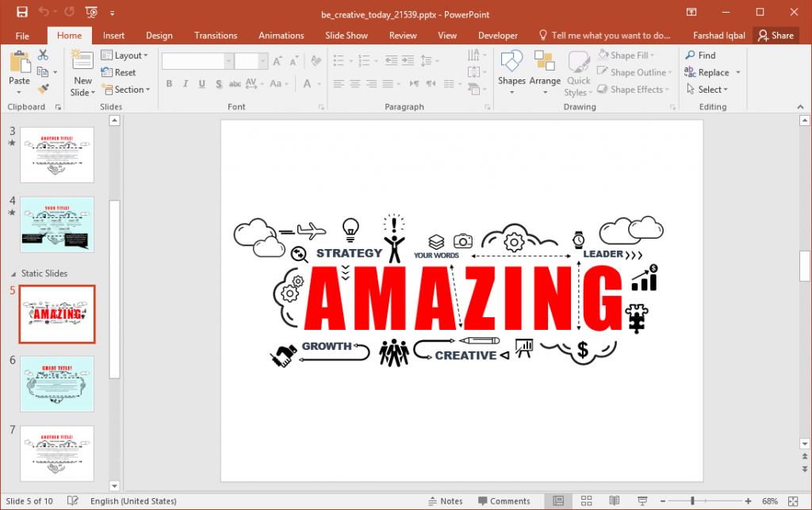Switch to Reading View
Viewport: 812px width, 510px height.
[614, 500]
